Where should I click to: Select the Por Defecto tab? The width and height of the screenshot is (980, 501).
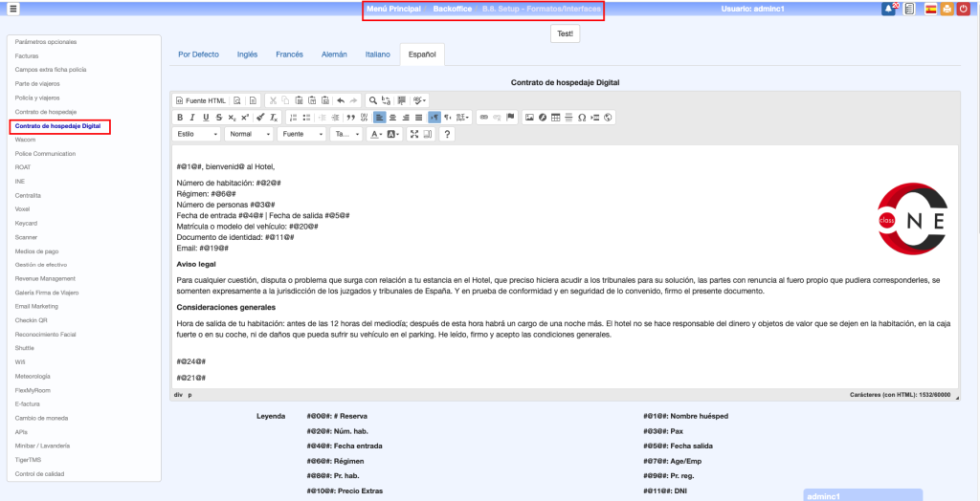coord(198,54)
